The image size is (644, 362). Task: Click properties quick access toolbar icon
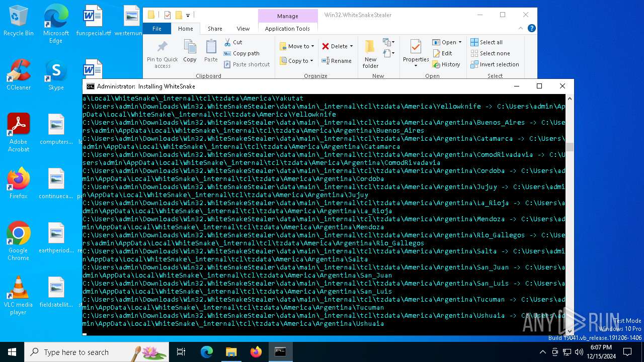click(x=168, y=15)
